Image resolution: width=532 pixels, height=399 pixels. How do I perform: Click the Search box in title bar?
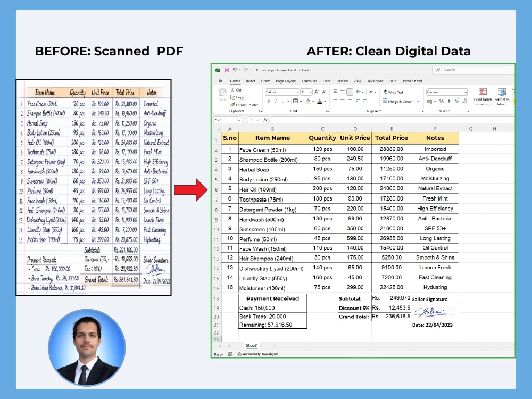(x=473, y=70)
